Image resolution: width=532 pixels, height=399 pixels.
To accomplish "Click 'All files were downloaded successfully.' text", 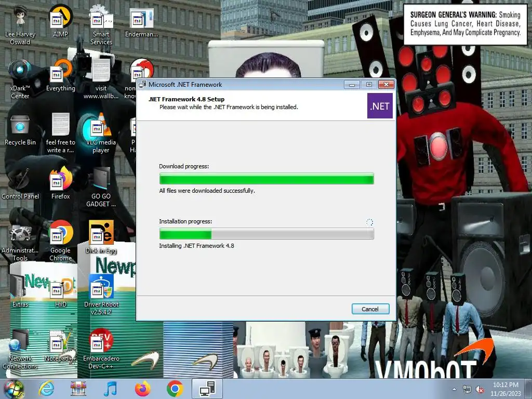I will (207, 191).
